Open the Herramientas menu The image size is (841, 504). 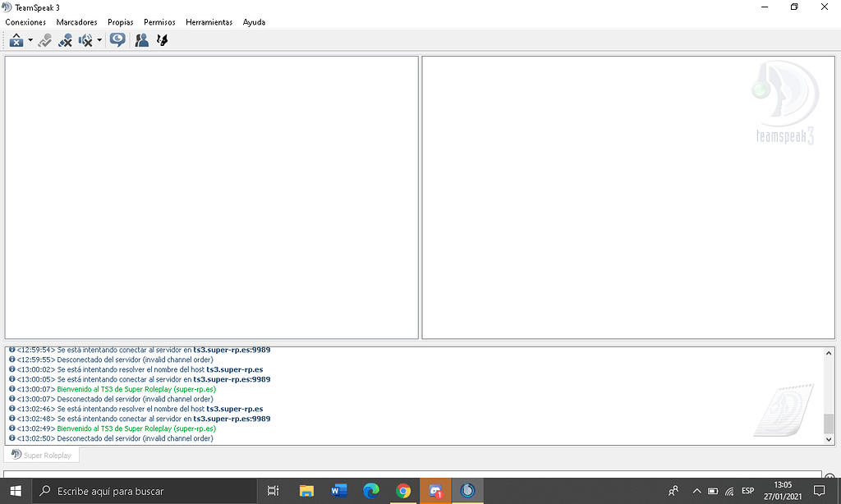[209, 22]
